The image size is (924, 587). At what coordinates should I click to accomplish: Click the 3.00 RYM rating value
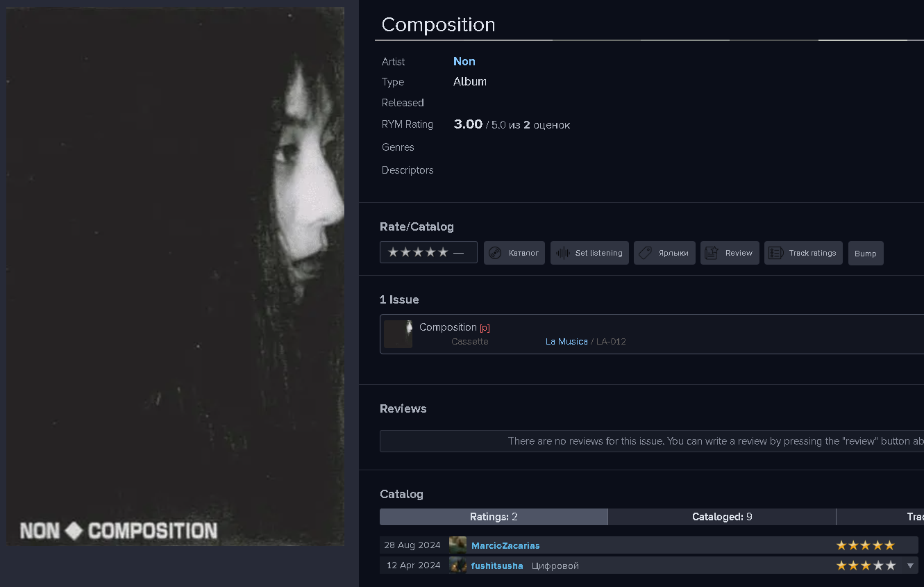(468, 124)
